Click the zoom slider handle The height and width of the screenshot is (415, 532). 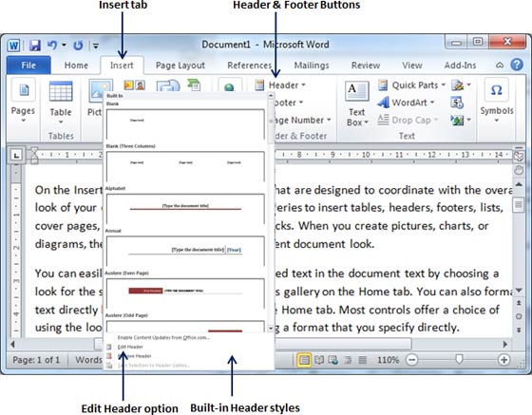pos(459,359)
